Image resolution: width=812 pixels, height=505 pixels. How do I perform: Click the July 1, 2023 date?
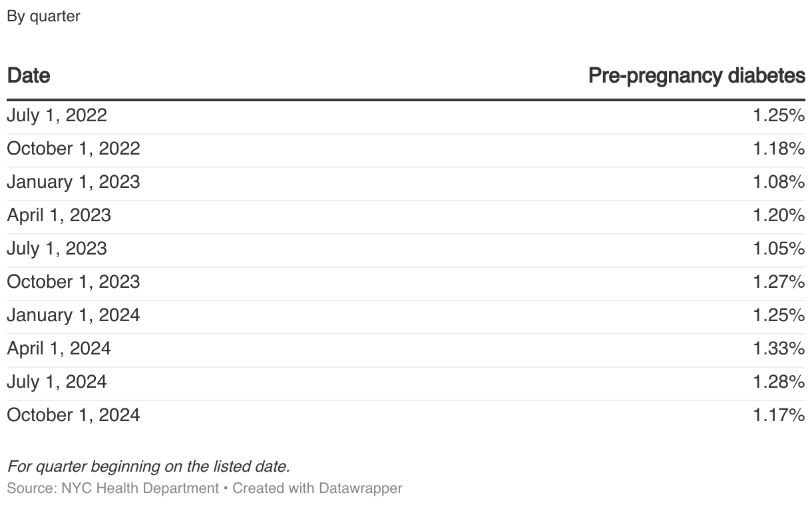coord(57,249)
